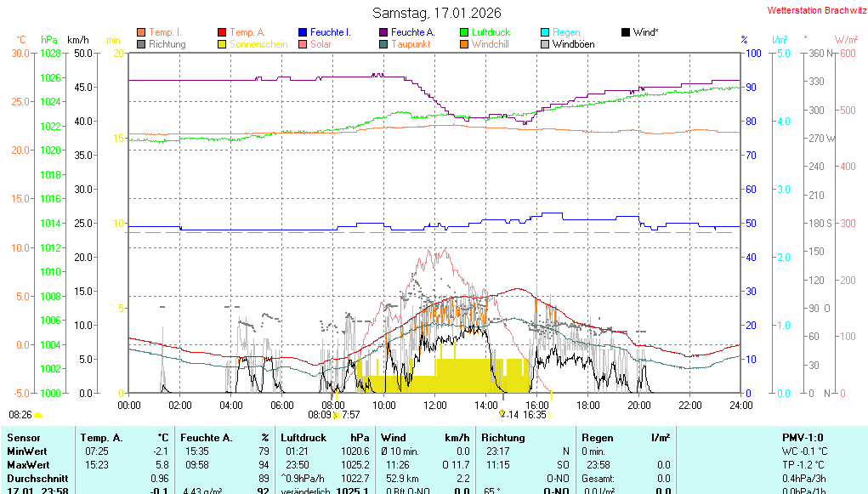
Task: Click the Solar legend label
Action: (321, 44)
